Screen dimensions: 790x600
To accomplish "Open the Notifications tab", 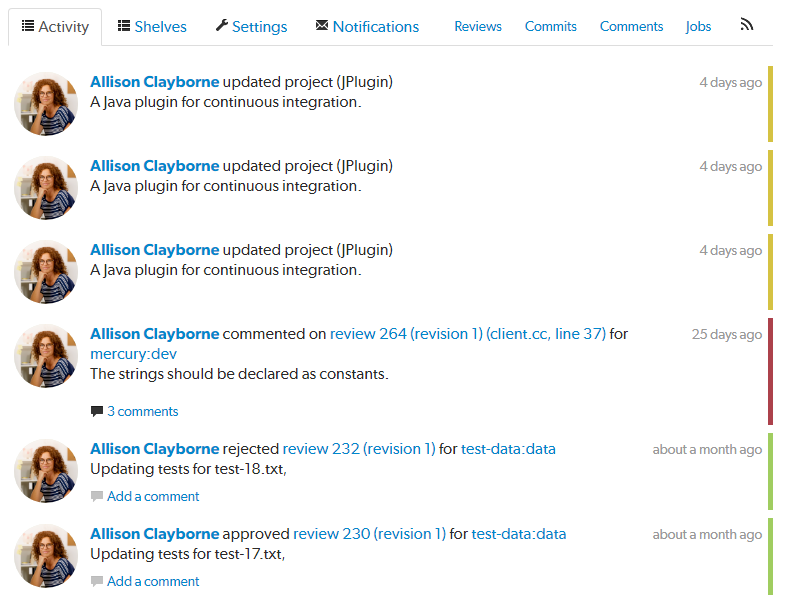I will 367,27.
